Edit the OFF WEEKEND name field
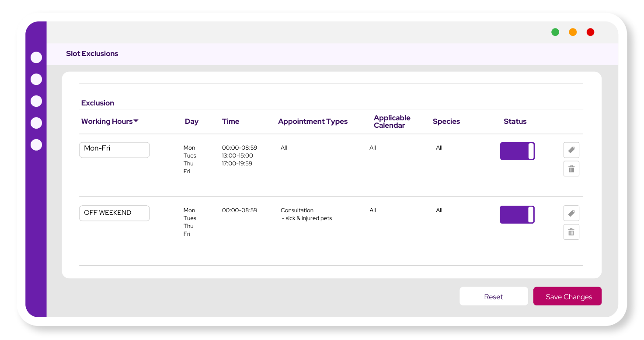 114,213
